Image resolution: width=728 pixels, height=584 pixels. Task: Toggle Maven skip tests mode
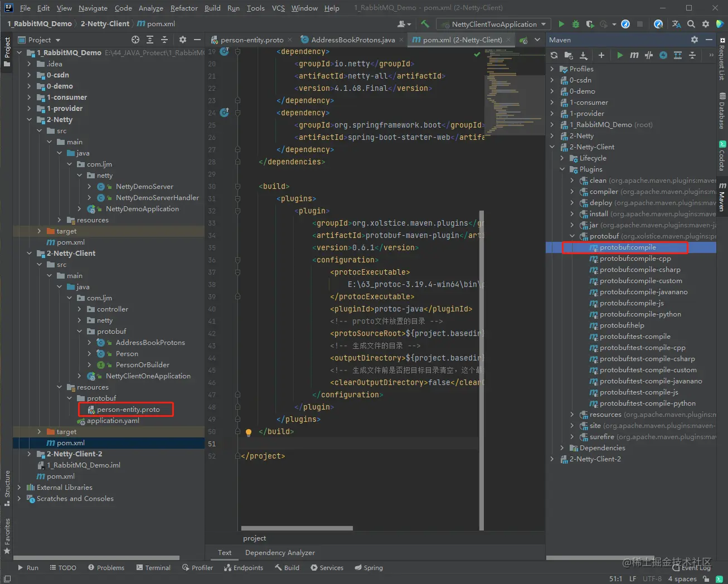pos(663,55)
